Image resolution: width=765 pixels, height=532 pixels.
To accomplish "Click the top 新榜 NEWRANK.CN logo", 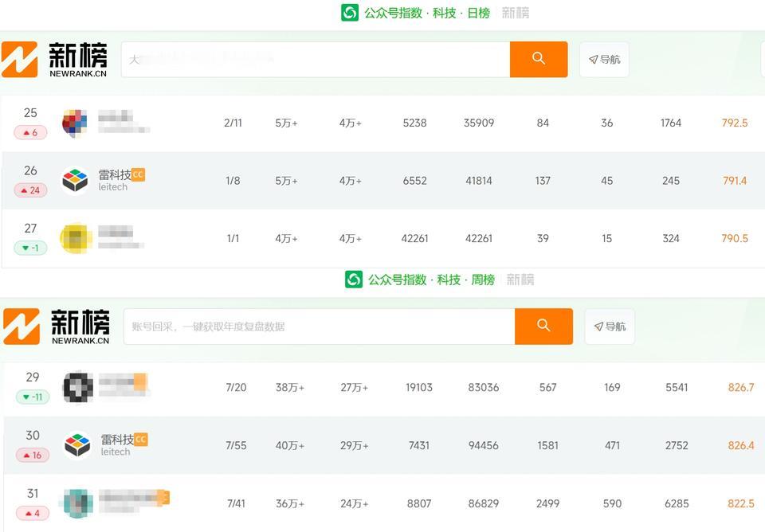I will (x=54, y=60).
